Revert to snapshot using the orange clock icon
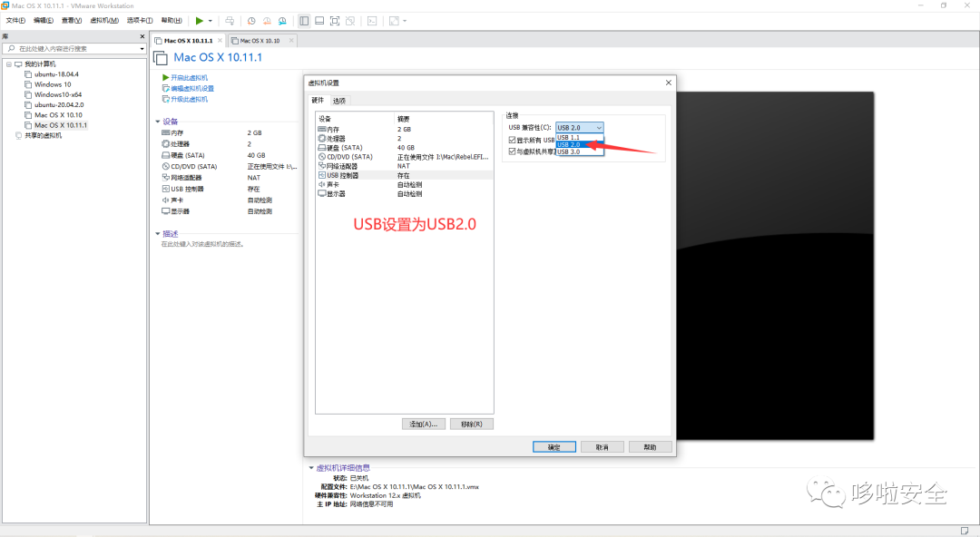The width and height of the screenshot is (980, 537). [267, 21]
